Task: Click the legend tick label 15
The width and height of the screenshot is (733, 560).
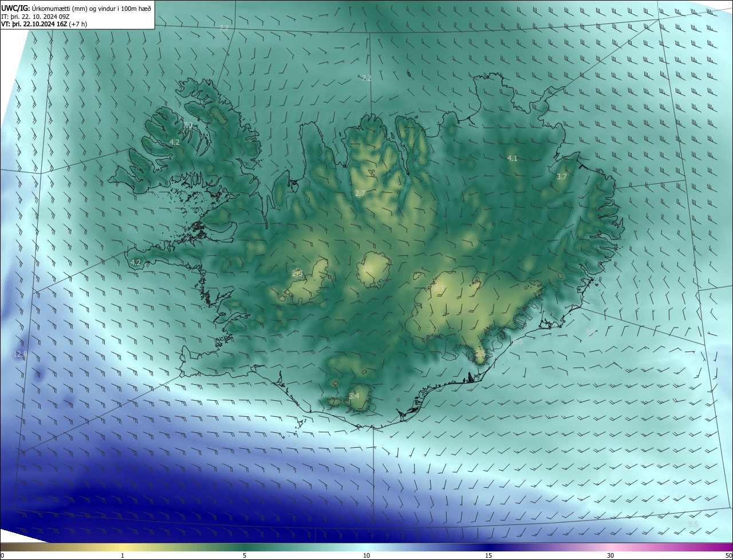Action: pos(488,555)
